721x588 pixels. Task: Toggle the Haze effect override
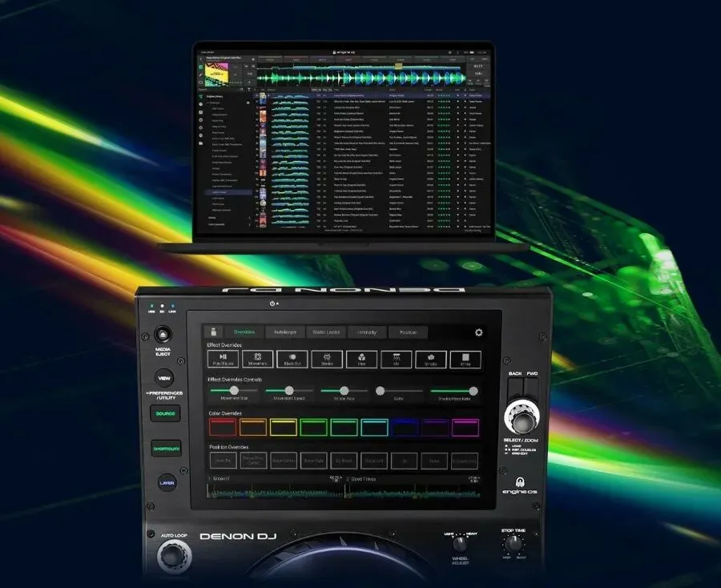361,359
